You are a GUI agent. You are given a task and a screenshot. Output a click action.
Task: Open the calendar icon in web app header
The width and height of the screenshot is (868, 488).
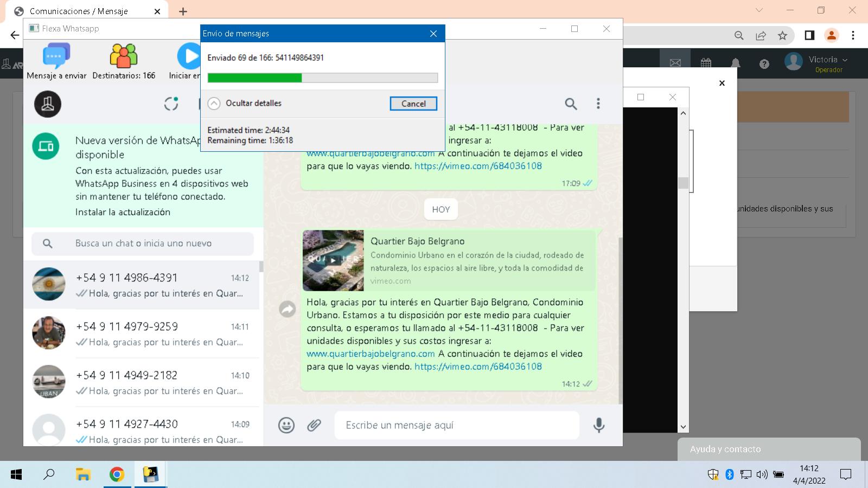[x=706, y=63]
